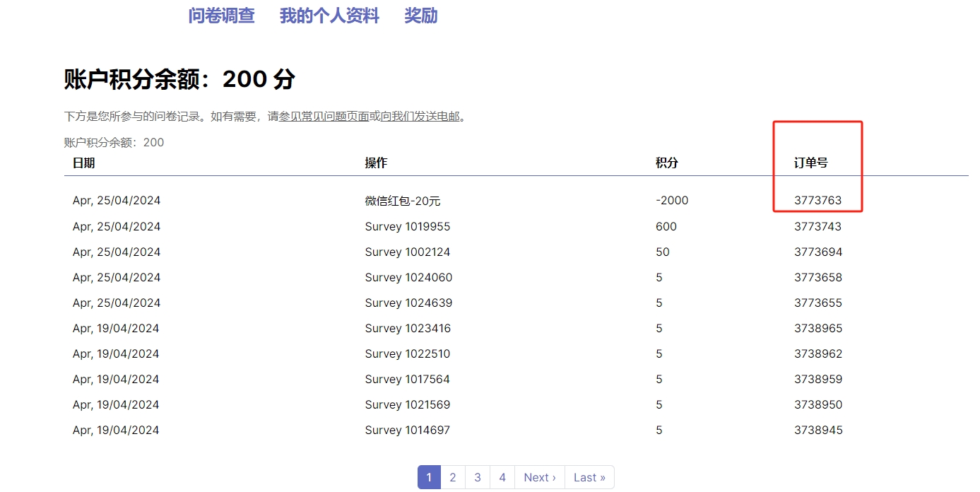
Task: Go to pagination page 4
Action: 502,477
